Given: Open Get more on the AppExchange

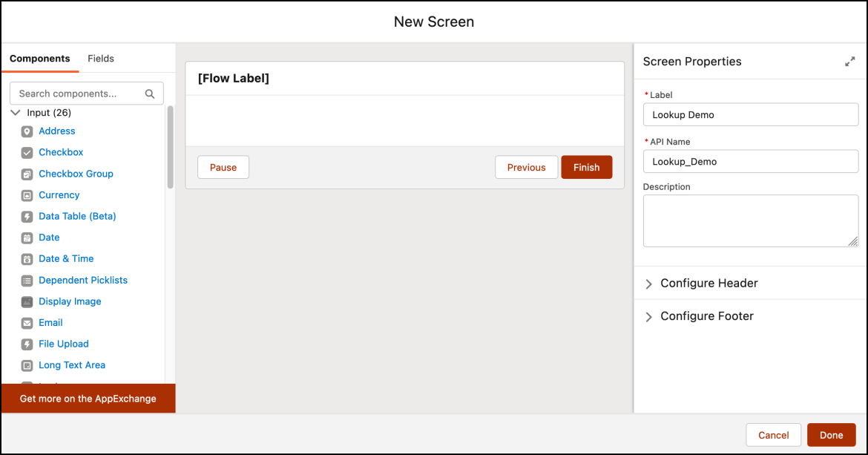Looking at the screenshot, I should pyautogui.click(x=88, y=399).
